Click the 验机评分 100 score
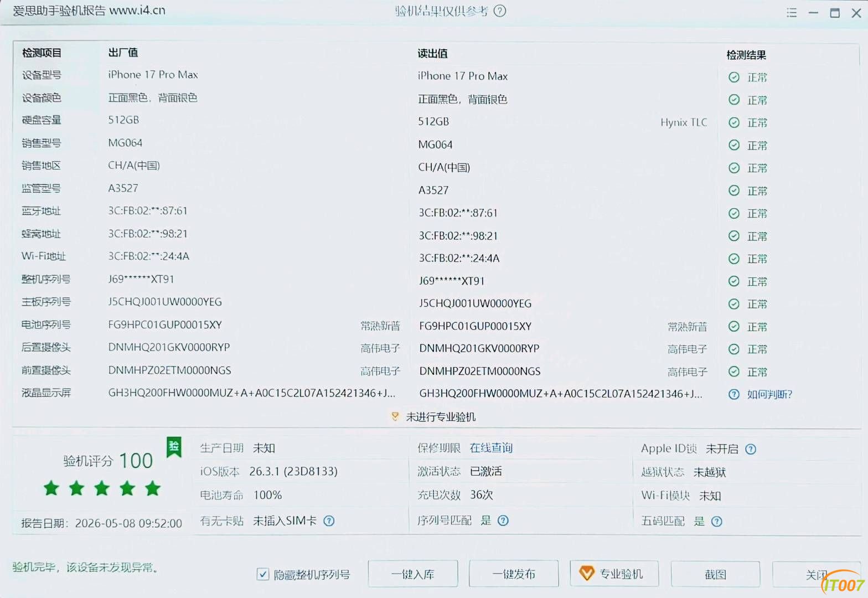This screenshot has height=598, width=868. 108,461
